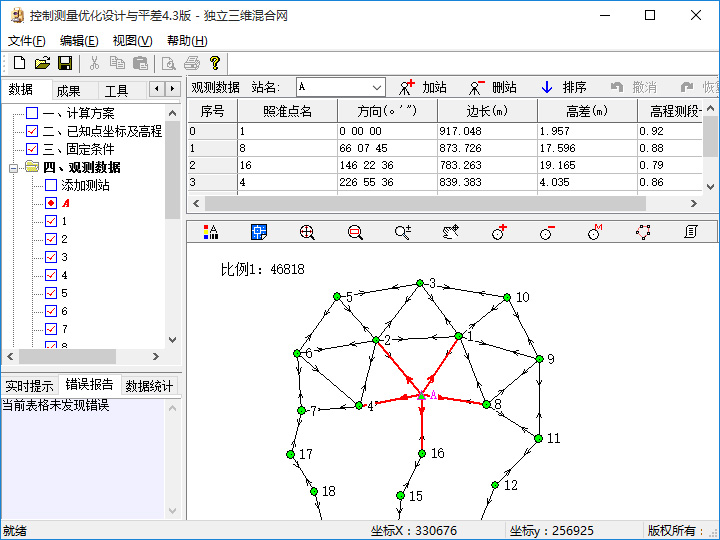Click the yellow Help question mark icon

click(x=214, y=63)
